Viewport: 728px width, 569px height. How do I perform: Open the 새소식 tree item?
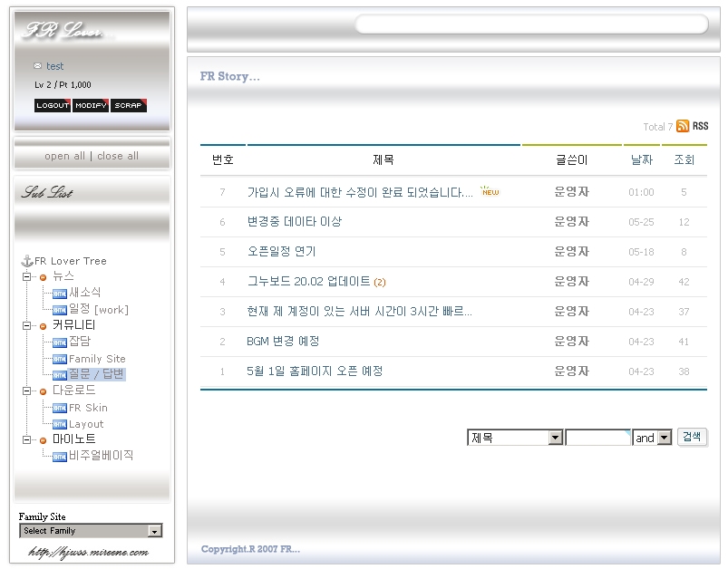(85, 293)
